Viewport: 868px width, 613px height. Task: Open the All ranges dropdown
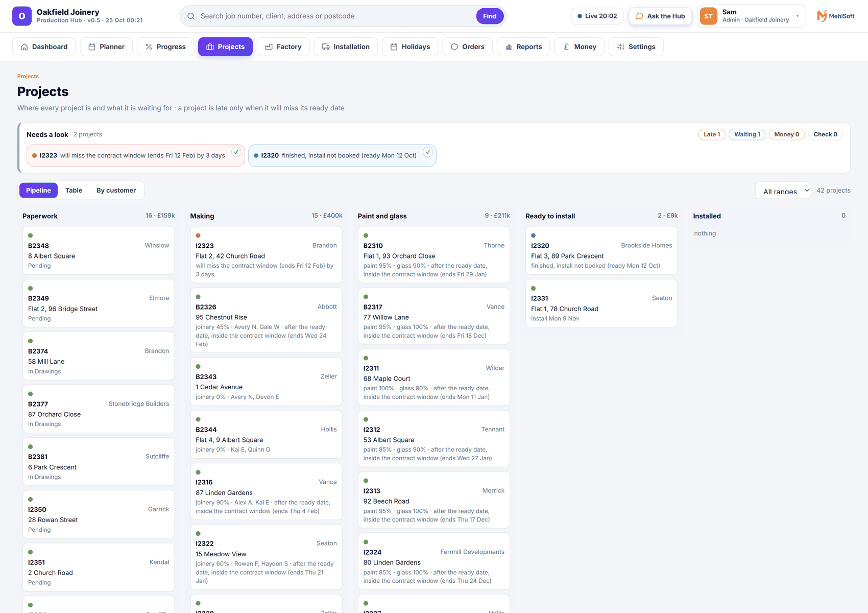coord(783,191)
